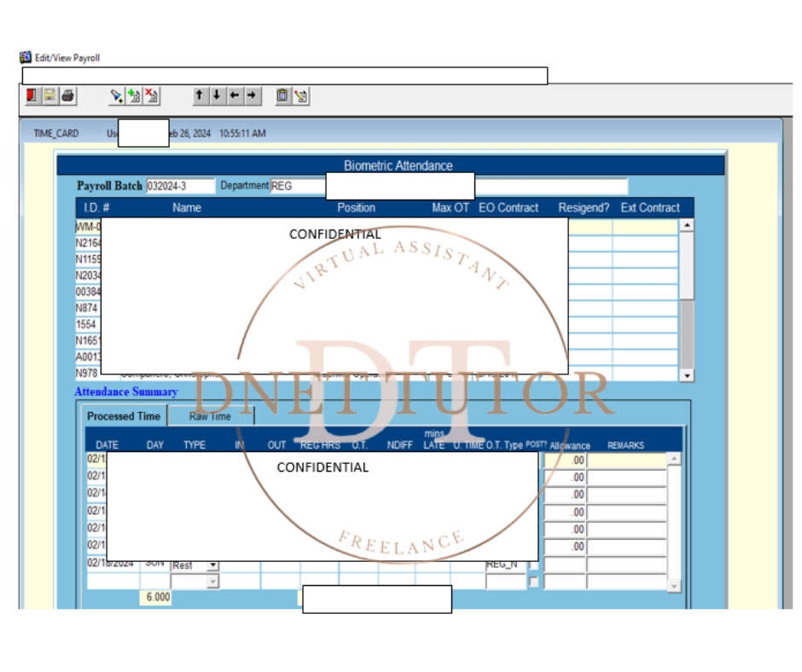The height and width of the screenshot is (672, 802).
Task: Click the REG_N O.T. Type field
Action: 506,565
